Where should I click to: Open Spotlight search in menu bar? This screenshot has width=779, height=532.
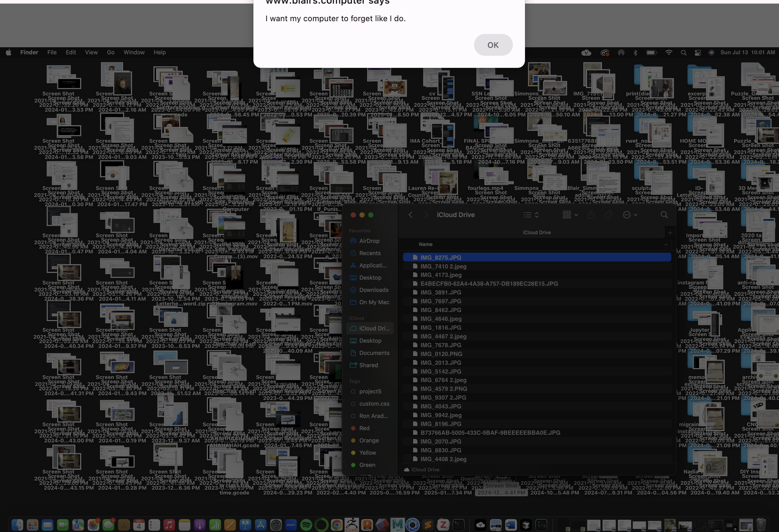tap(683, 52)
